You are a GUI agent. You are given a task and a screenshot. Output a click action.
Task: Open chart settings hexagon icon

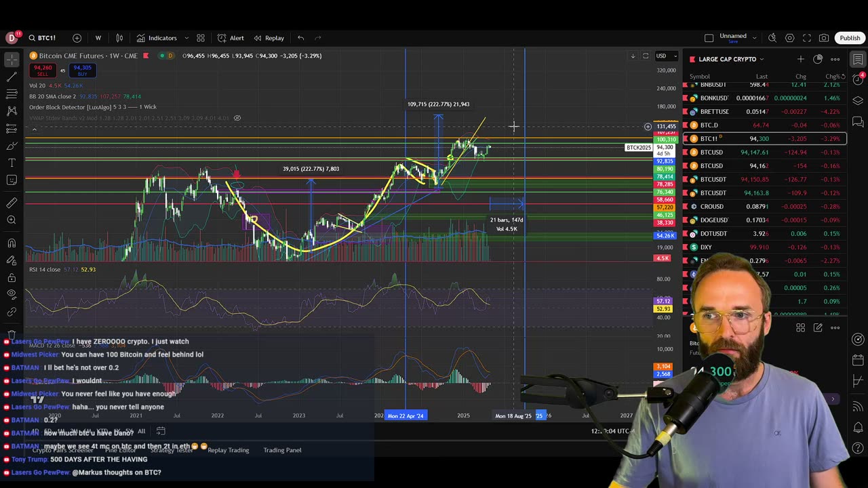coord(789,38)
